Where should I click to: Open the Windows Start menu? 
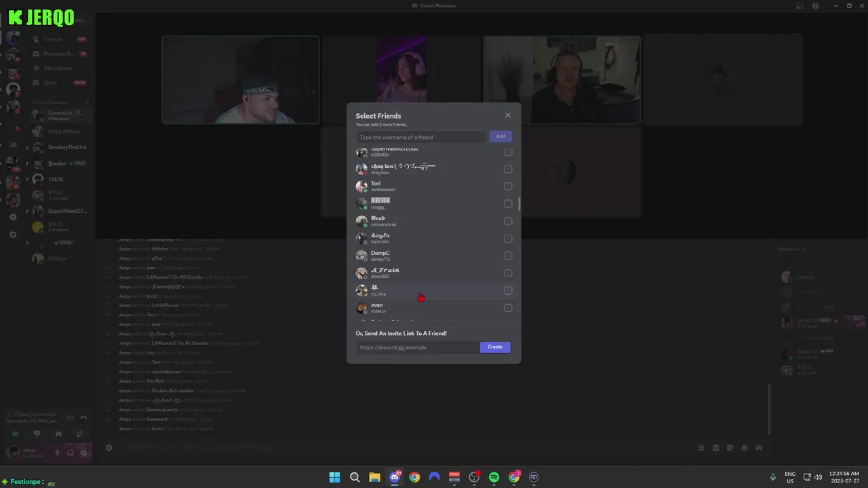[x=334, y=477]
